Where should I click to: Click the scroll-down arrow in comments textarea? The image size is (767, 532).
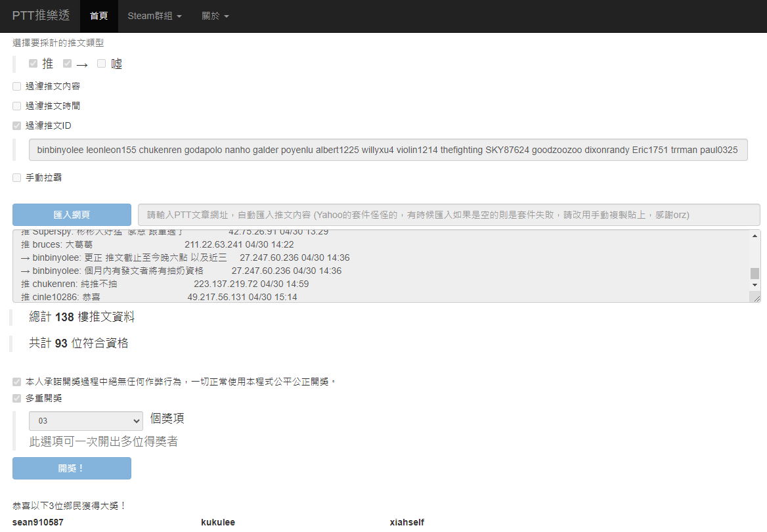tap(755, 285)
